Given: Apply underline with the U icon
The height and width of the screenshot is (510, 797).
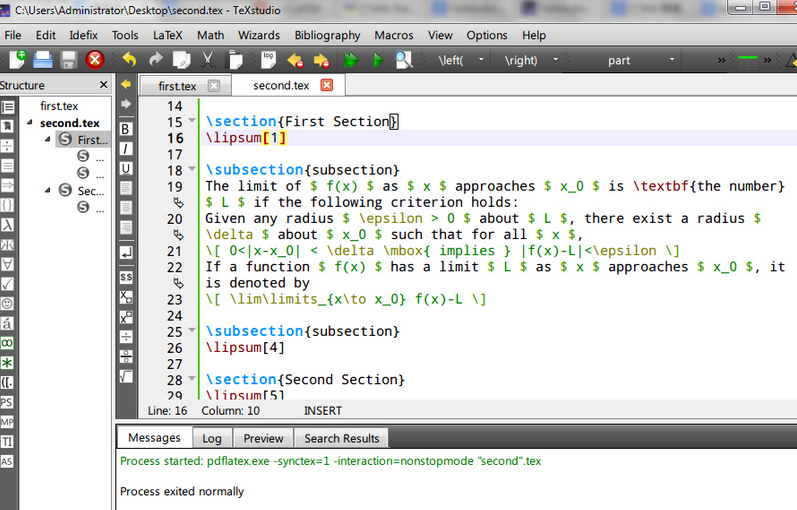Looking at the screenshot, I should pos(126,169).
